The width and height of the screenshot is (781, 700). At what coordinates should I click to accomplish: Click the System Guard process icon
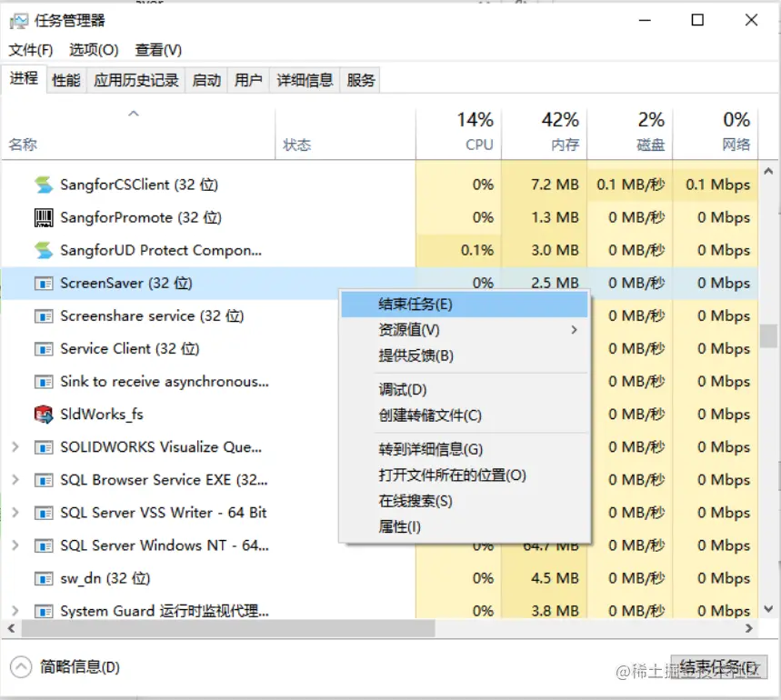(44, 611)
